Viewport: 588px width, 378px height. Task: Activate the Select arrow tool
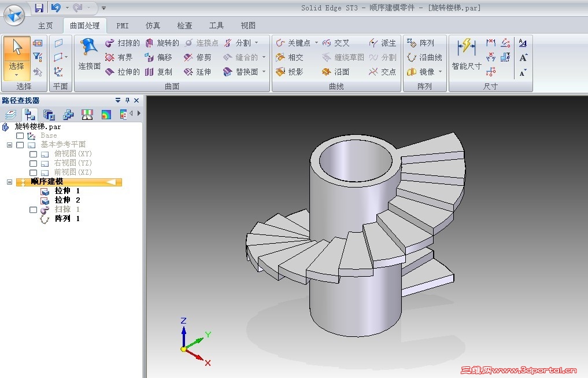tap(17, 49)
